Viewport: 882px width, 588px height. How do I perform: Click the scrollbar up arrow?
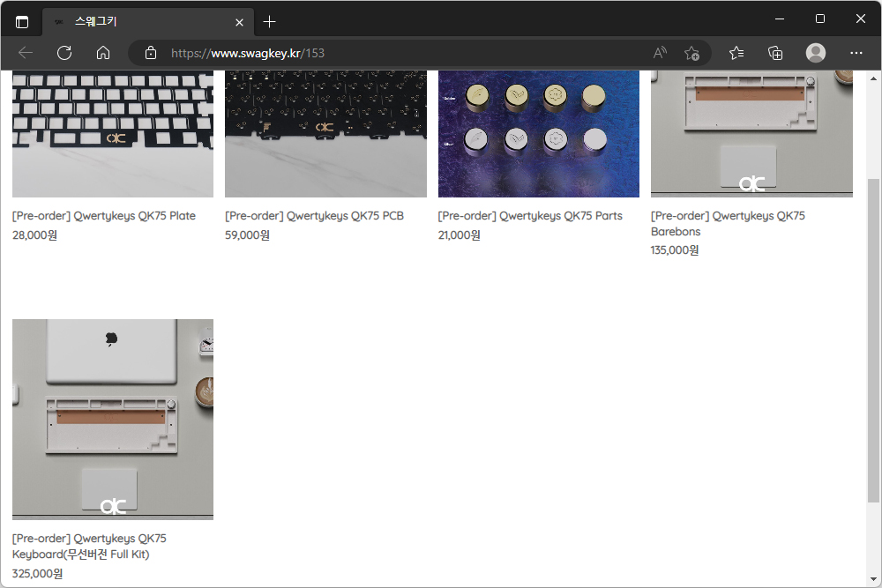click(873, 78)
